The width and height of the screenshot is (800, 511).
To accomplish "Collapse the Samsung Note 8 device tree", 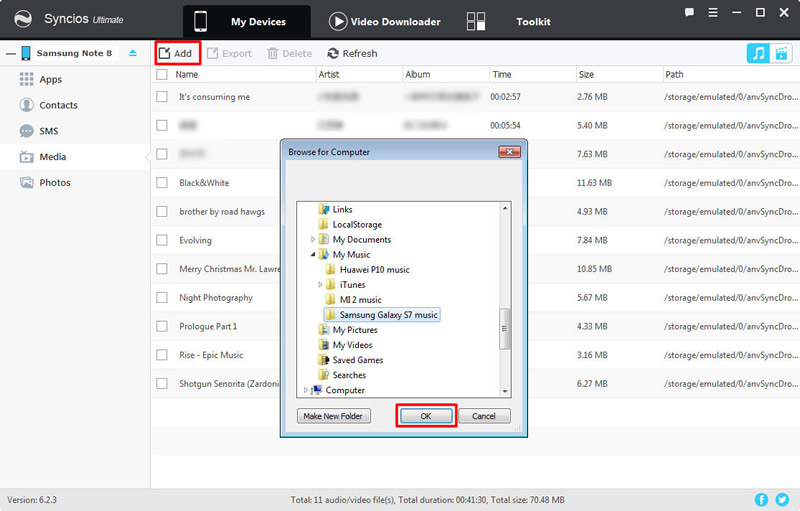I will [x=10, y=53].
